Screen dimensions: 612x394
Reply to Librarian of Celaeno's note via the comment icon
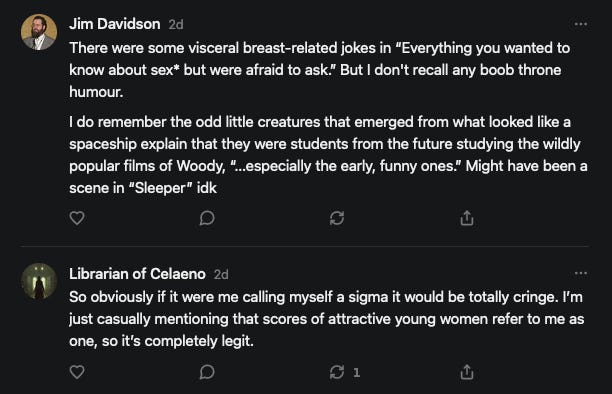pyautogui.click(x=207, y=372)
